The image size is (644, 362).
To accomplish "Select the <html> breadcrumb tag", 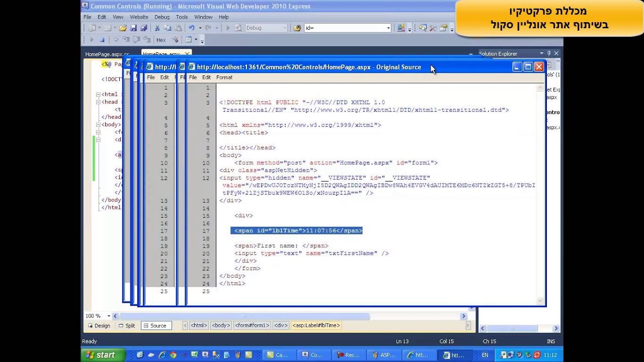I will (199, 326).
